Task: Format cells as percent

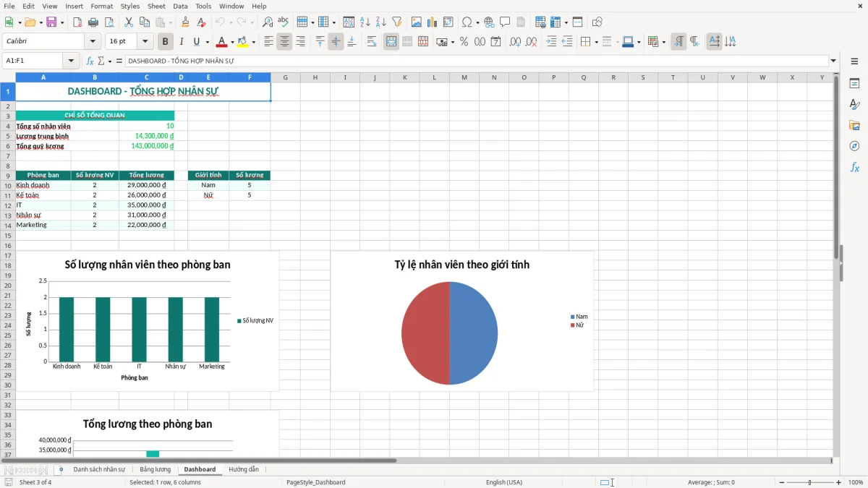Action: tap(464, 42)
